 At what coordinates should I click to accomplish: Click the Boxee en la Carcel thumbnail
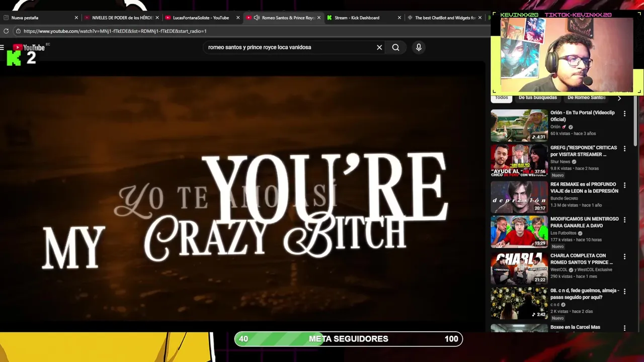pos(519,328)
